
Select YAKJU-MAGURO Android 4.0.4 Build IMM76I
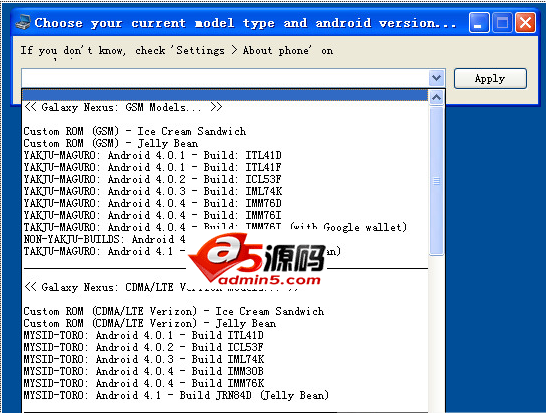point(153,216)
